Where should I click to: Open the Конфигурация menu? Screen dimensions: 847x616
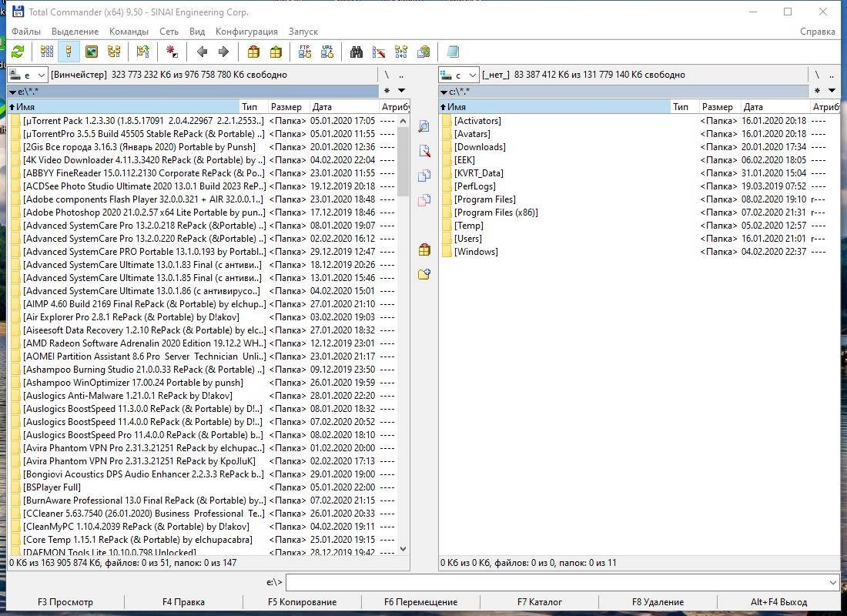pyautogui.click(x=246, y=32)
